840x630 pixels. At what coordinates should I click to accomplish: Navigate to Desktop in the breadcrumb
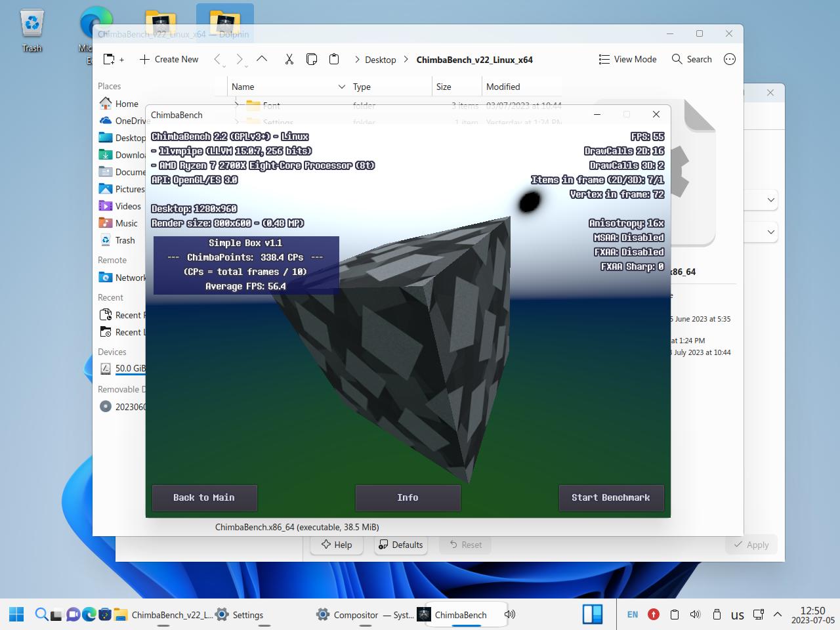point(381,60)
